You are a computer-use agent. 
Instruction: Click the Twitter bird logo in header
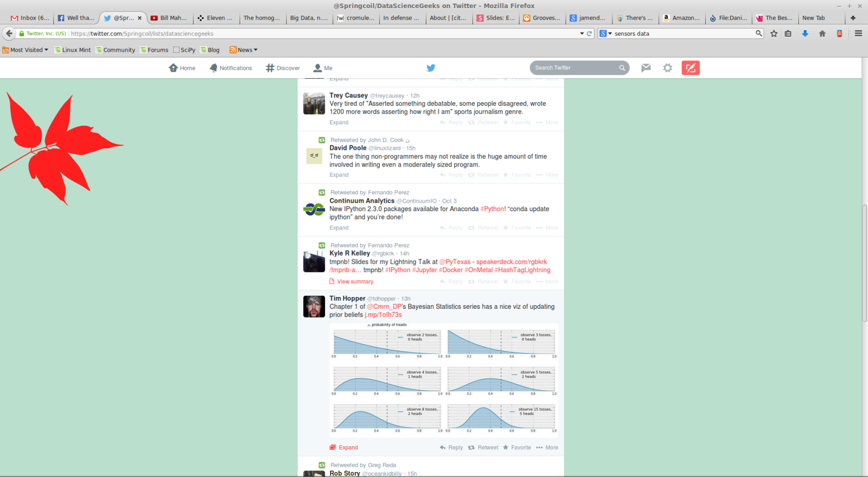tap(431, 68)
